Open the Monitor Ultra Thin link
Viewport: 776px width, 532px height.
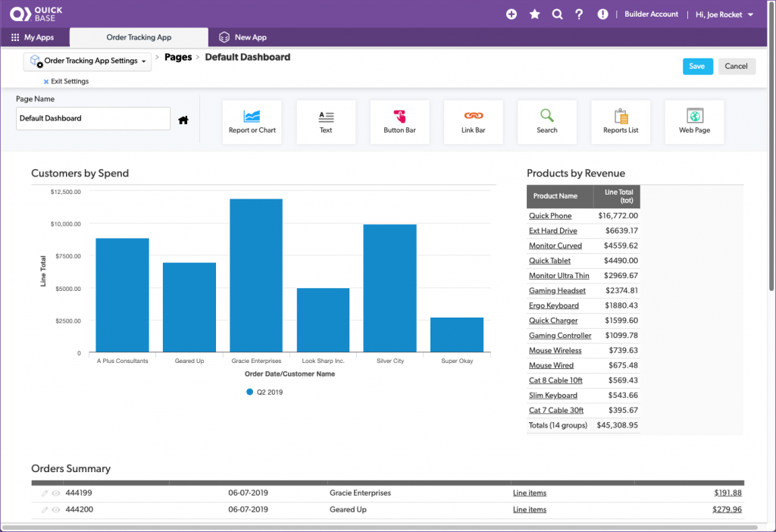pyautogui.click(x=559, y=276)
